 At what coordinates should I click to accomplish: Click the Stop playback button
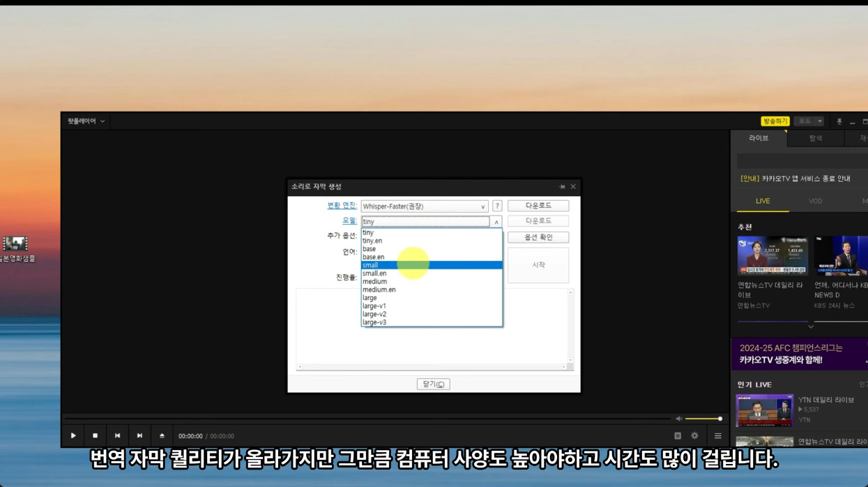click(x=96, y=436)
